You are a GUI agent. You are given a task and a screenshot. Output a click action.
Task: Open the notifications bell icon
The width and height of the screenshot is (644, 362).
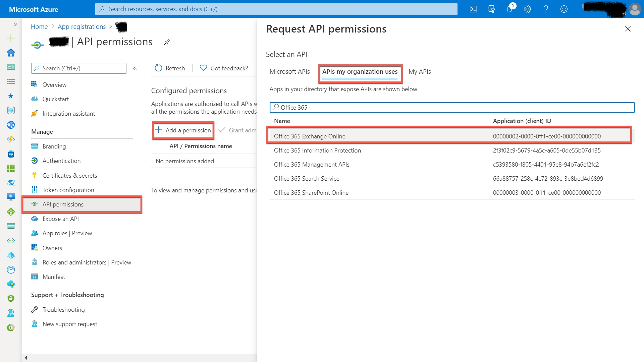(509, 9)
